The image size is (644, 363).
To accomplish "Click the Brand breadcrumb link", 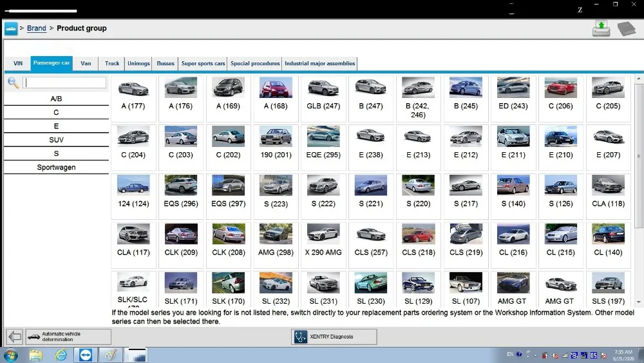I will coord(37,28).
